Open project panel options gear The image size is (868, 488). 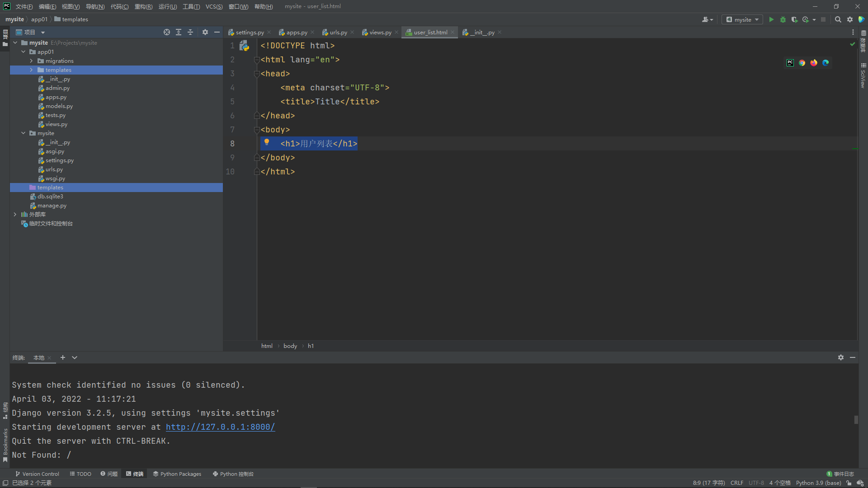(x=205, y=32)
